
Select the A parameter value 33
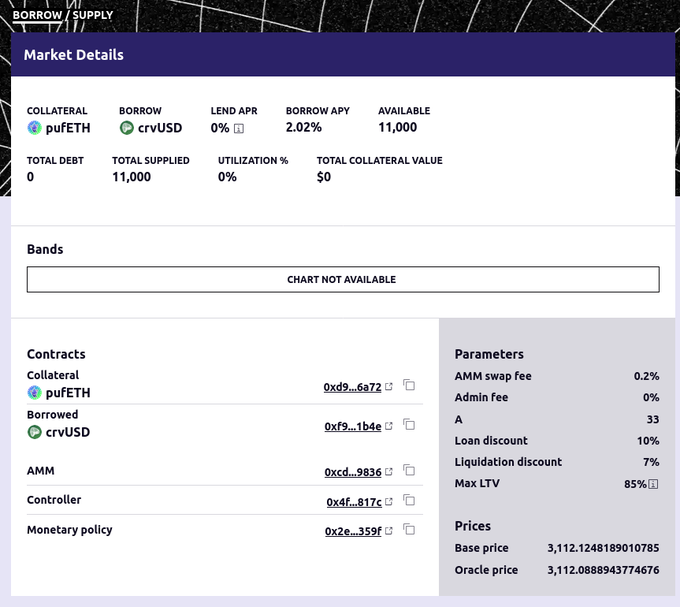653,419
